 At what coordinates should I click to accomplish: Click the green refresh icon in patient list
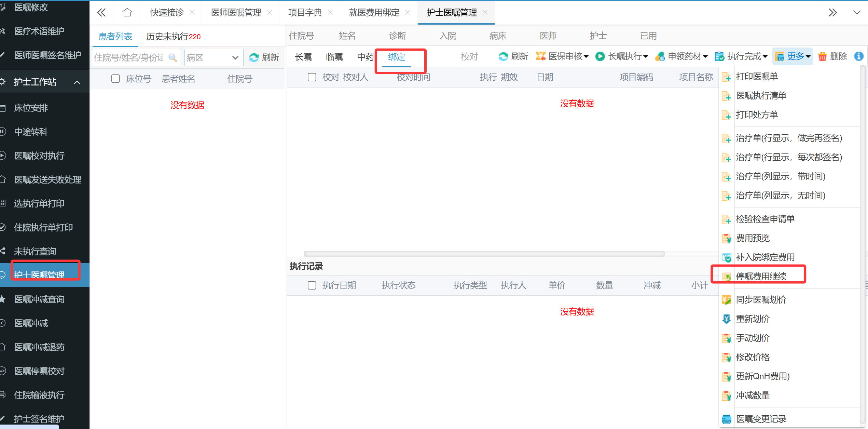(x=254, y=57)
